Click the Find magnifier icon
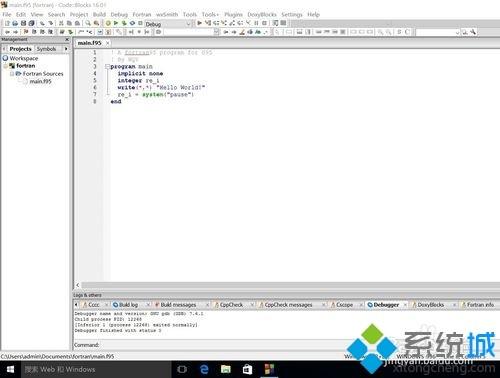500x378 pixels. click(88, 23)
